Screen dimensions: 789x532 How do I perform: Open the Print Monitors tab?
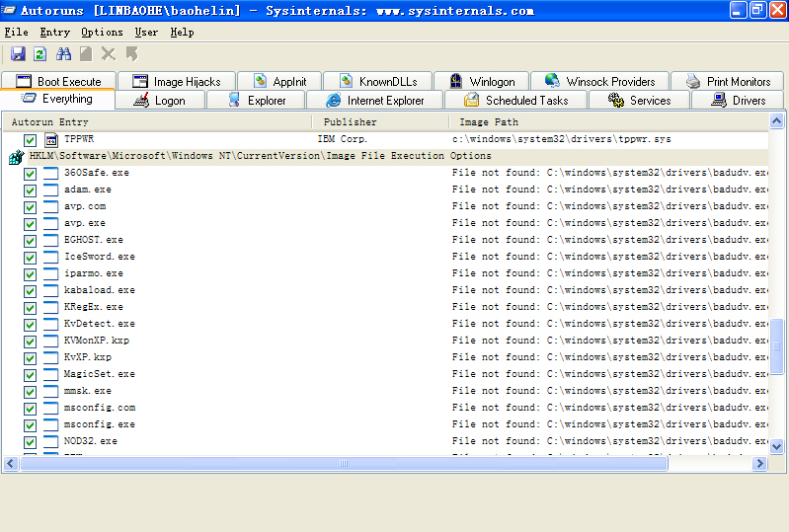point(728,82)
